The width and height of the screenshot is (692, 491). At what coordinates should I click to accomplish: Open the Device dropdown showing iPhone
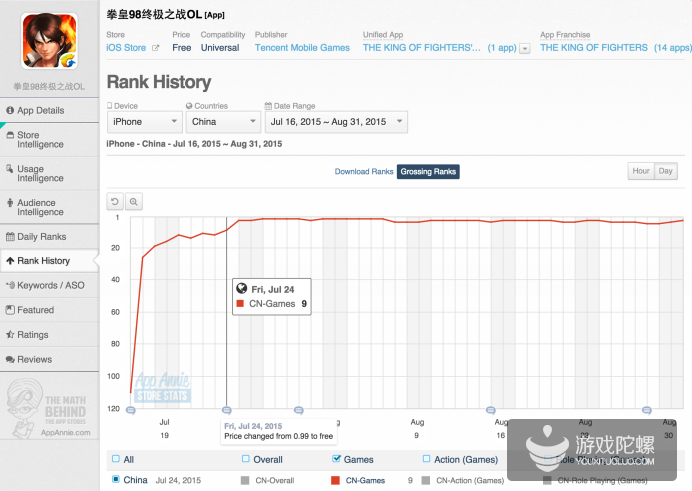click(144, 122)
